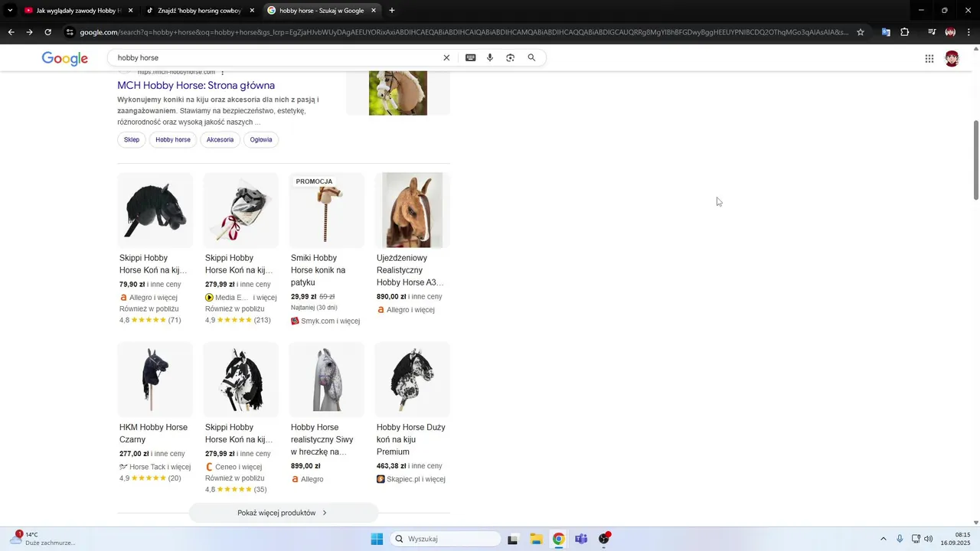Open Smiki Hobby Horse PROMOCJA image
Image resolution: width=980 pixels, height=551 pixels.
pyautogui.click(x=326, y=210)
